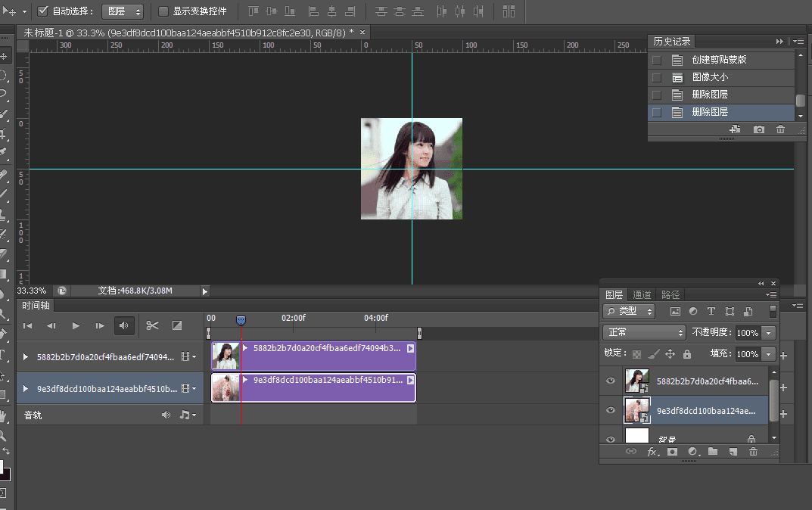The width and height of the screenshot is (812, 510).
Task: Filter layers by text type icon
Action: point(711,311)
